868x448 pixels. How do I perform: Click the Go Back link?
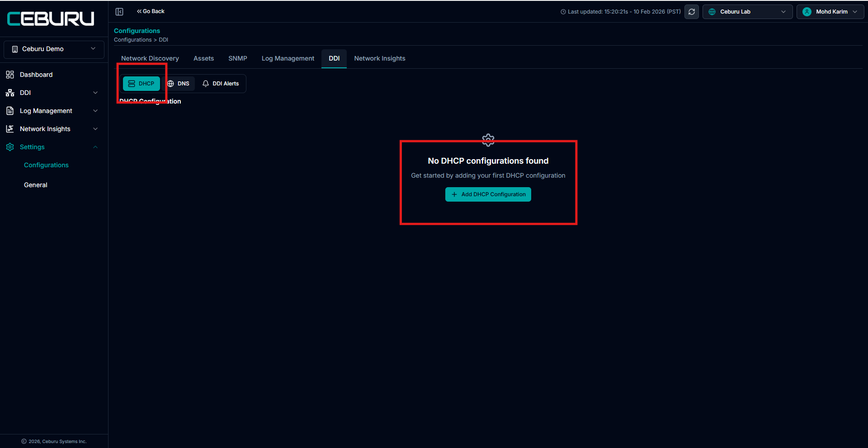point(151,11)
